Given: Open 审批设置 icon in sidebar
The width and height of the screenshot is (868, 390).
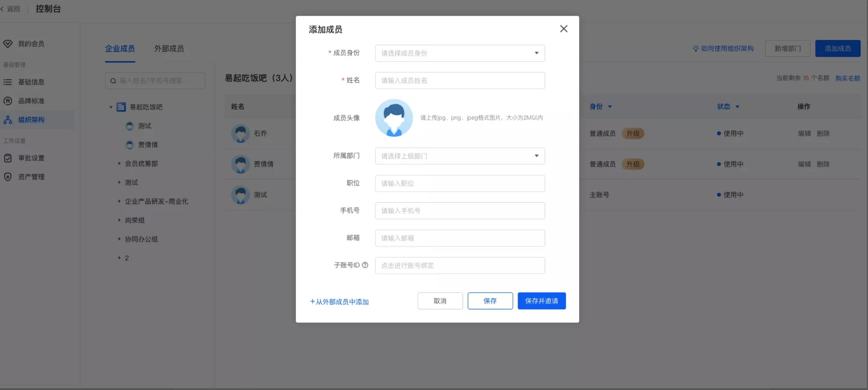Looking at the screenshot, I should tap(8, 158).
